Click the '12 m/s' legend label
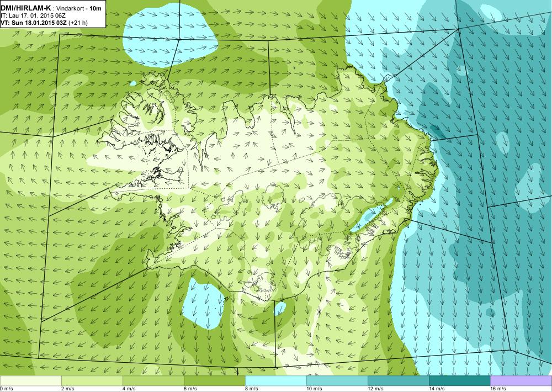 375,389
